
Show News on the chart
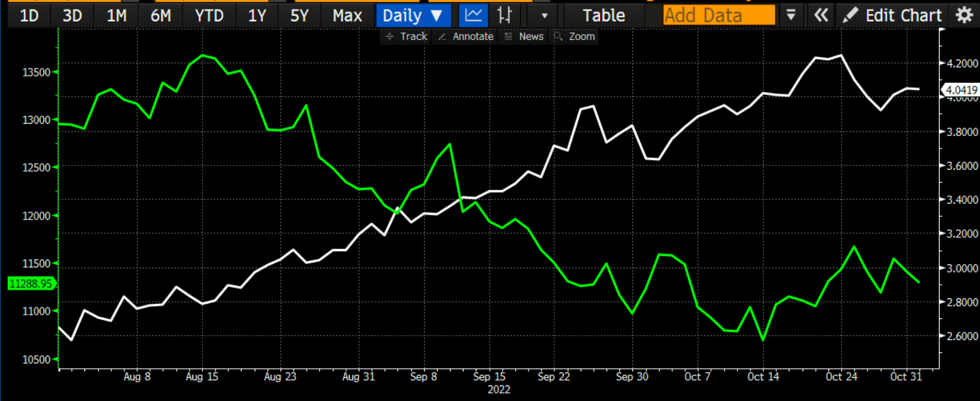pos(524,36)
